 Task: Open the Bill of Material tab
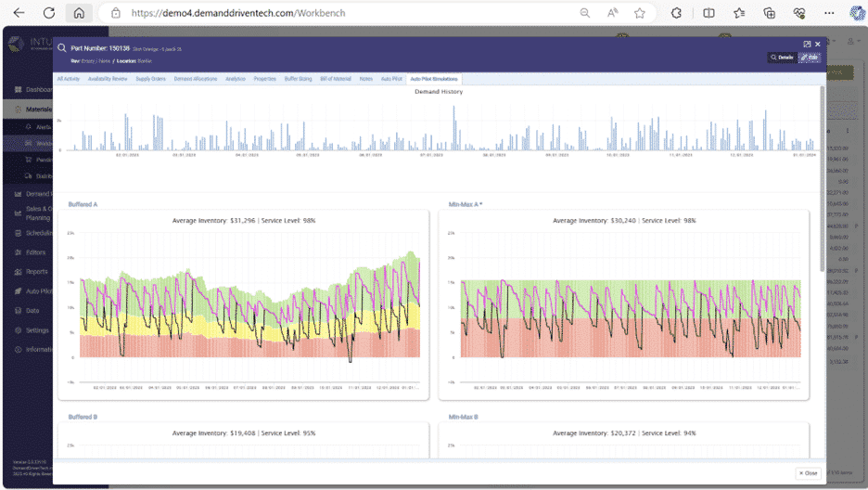(x=336, y=79)
